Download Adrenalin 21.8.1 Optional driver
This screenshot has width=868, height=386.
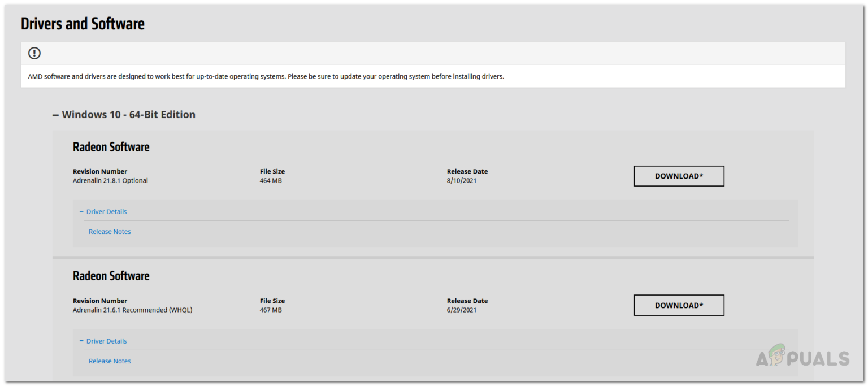coord(679,176)
